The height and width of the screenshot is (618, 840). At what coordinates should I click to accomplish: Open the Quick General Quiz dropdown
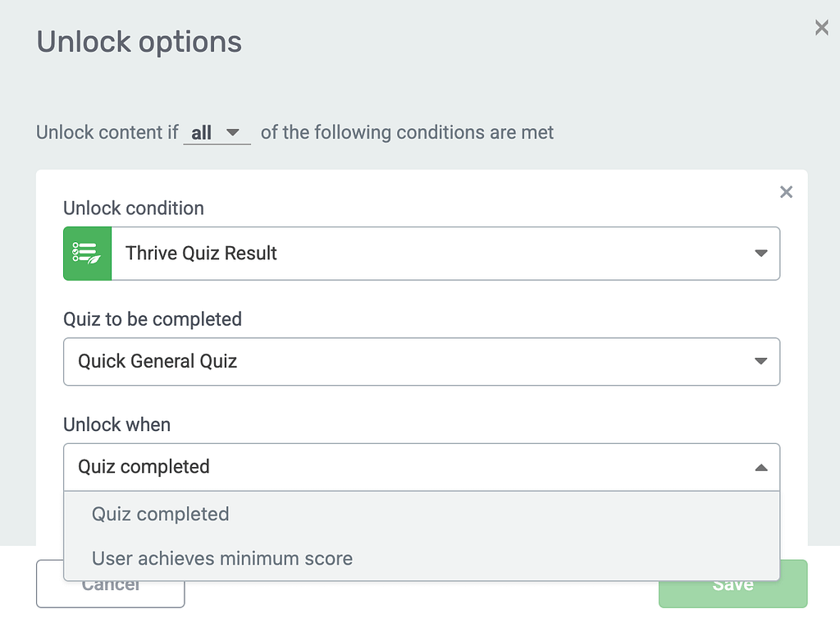point(421,361)
